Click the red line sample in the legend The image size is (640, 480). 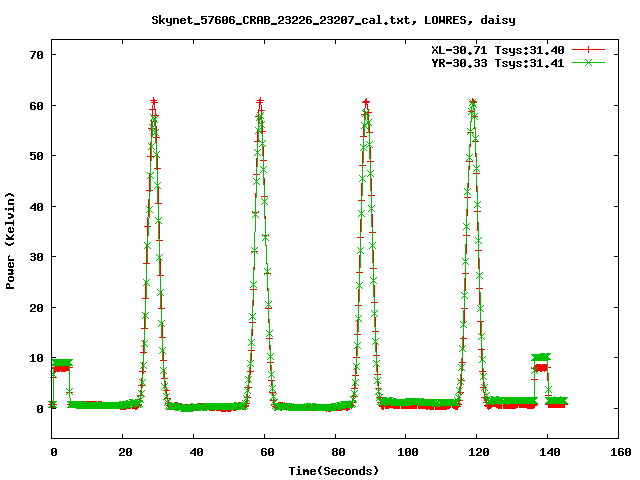coord(588,50)
